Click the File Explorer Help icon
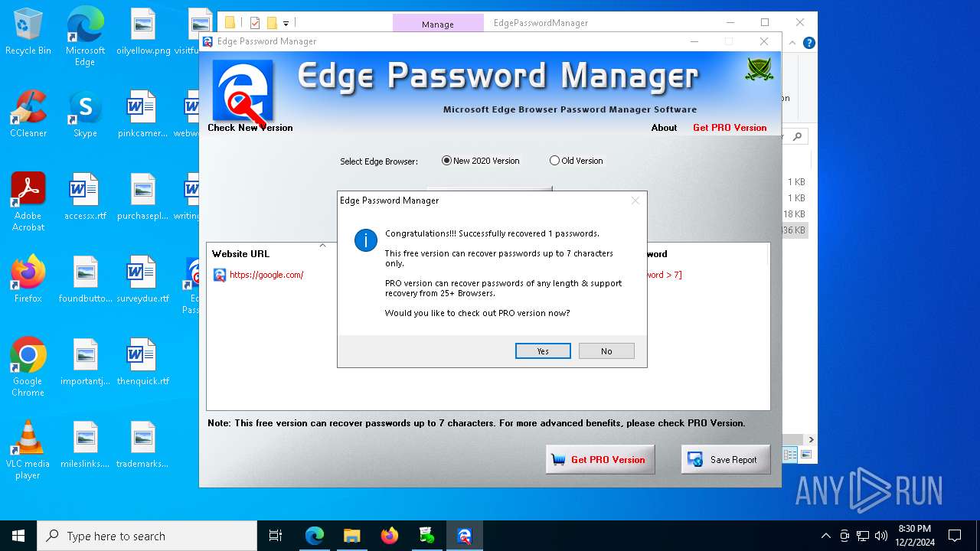The image size is (980, 551). tap(808, 44)
